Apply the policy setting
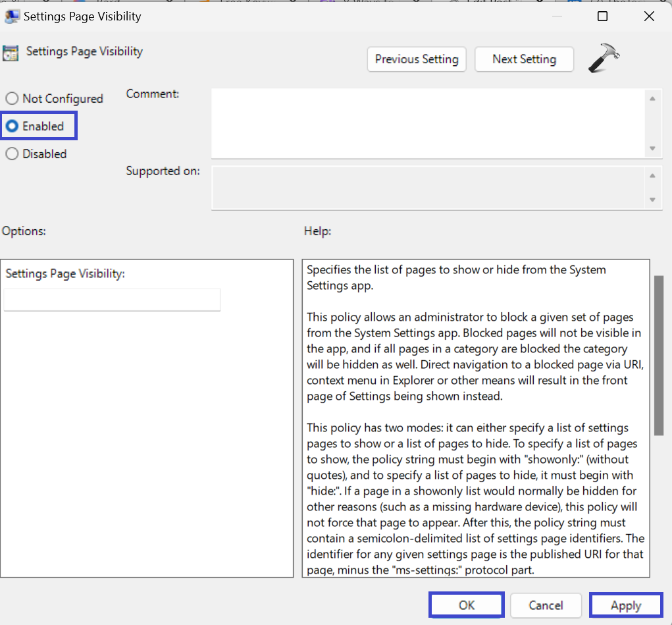Viewport: 672px width, 625px height. [x=625, y=605]
